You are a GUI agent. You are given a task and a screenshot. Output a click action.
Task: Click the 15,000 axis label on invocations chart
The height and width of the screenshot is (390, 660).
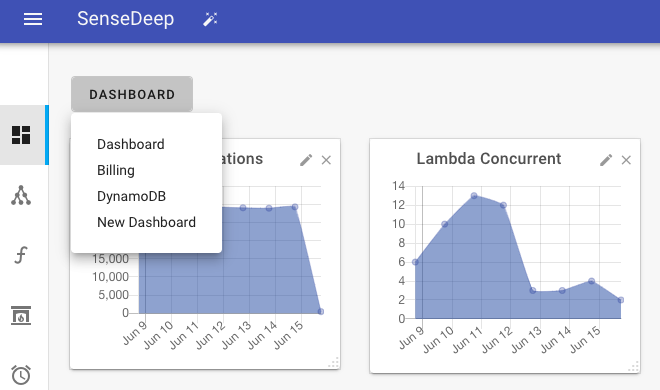tap(110, 259)
